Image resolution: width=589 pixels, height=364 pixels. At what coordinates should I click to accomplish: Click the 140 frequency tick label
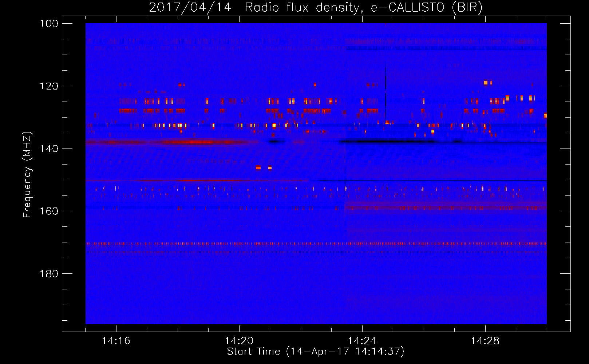tap(48, 149)
